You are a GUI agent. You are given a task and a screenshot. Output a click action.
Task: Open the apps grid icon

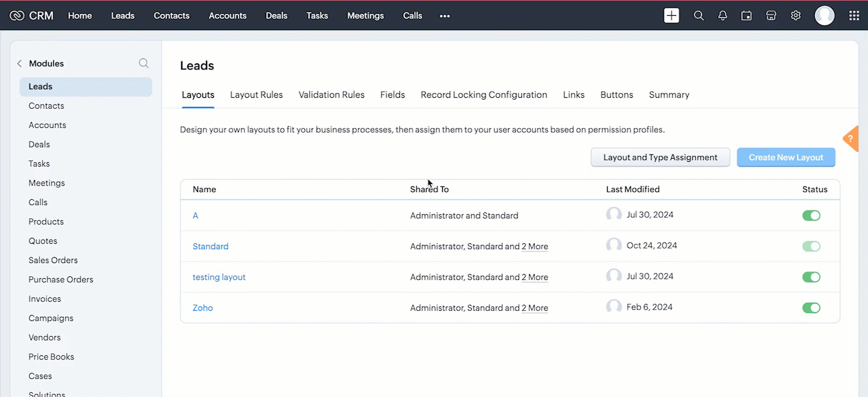tap(854, 16)
